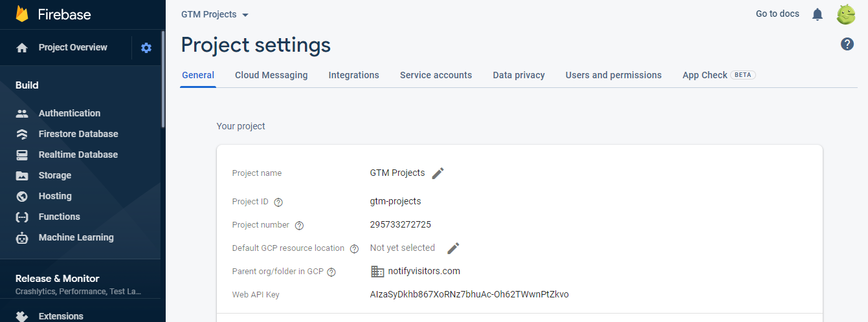The image size is (868, 322).
Task: Click the project number 295733272725
Action: pyautogui.click(x=401, y=225)
